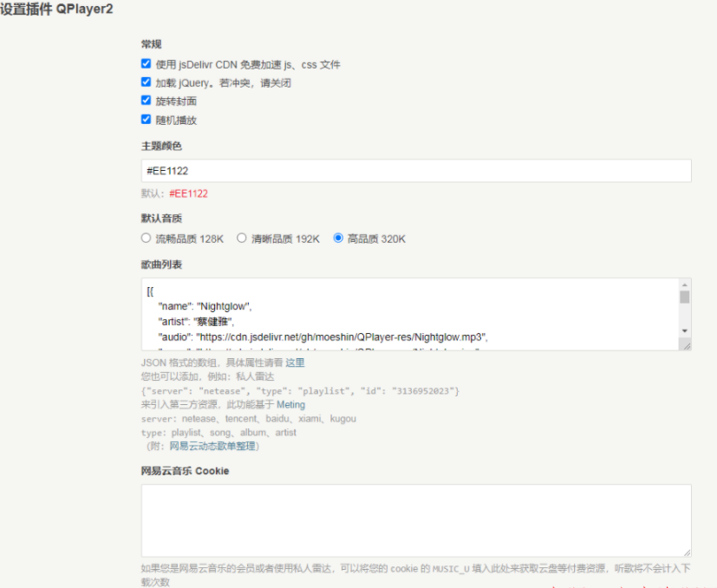Toggle the jsDelivr CDN acceleration checkbox
Screen dimensions: 717x588
tap(146, 64)
